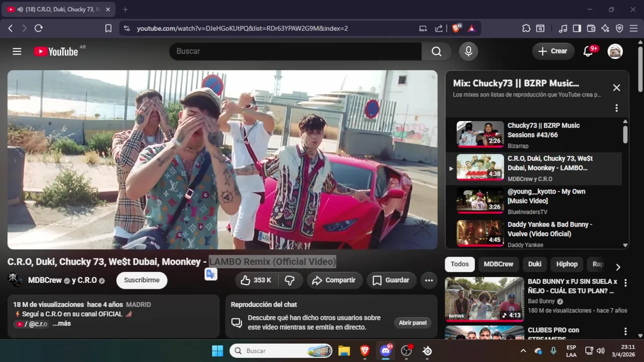Open a new browser tab
The width and height of the screenshot is (644, 362).
click(x=125, y=10)
